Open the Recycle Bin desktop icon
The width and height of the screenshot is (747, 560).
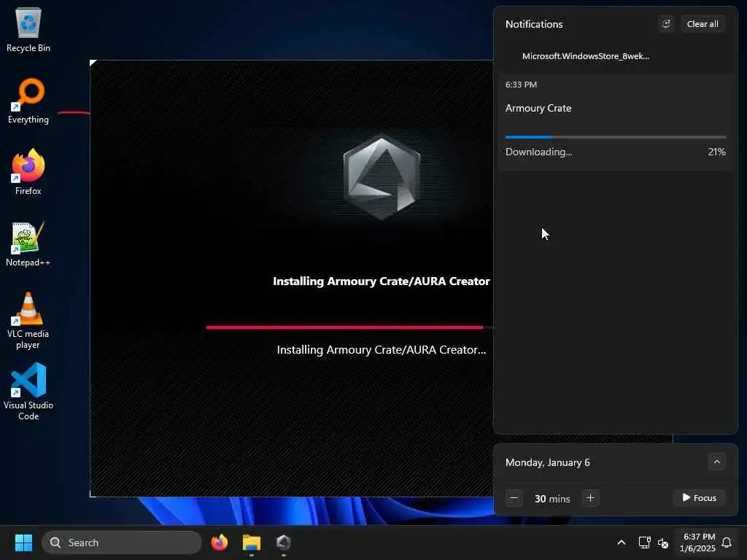coord(28,30)
